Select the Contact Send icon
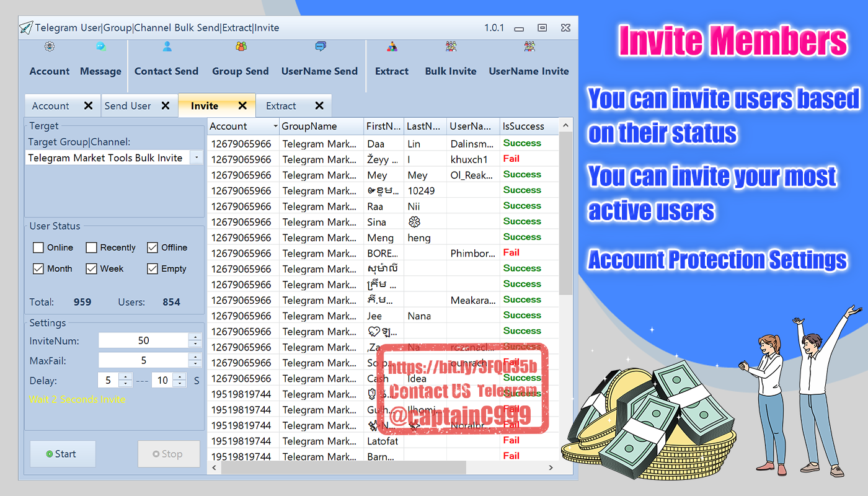868x496 pixels. (167, 47)
